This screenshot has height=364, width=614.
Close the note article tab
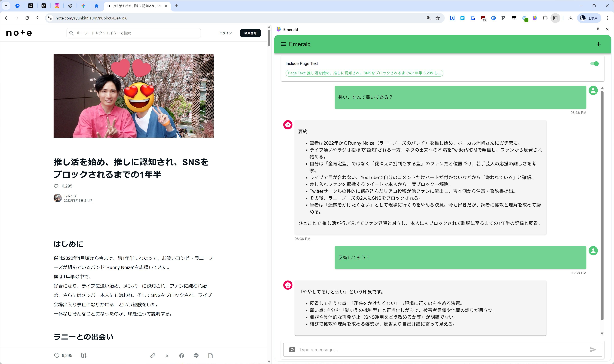click(166, 6)
